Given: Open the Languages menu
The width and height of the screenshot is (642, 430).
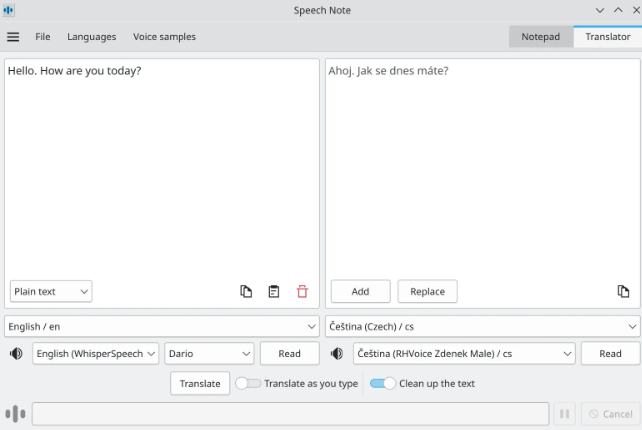Looking at the screenshot, I should (x=91, y=37).
